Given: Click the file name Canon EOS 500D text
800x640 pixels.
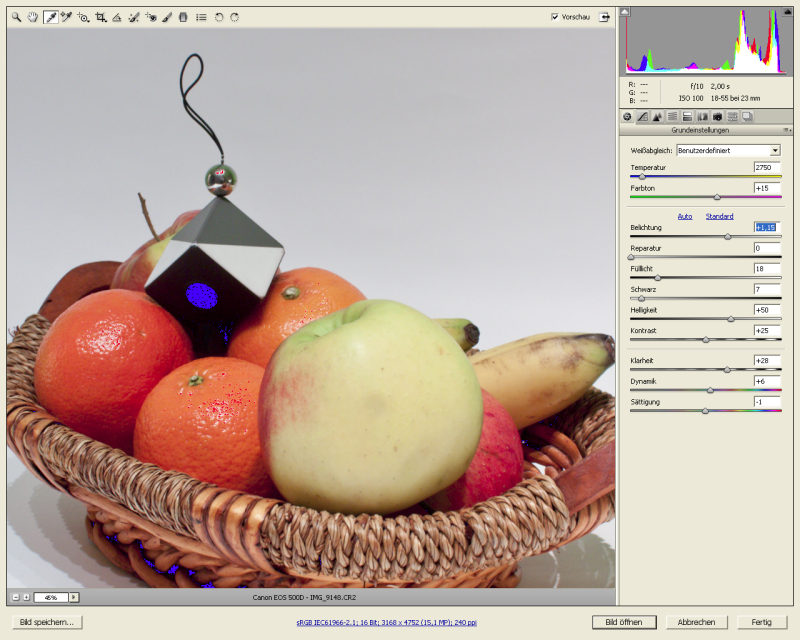Looking at the screenshot, I should (304, 597).
